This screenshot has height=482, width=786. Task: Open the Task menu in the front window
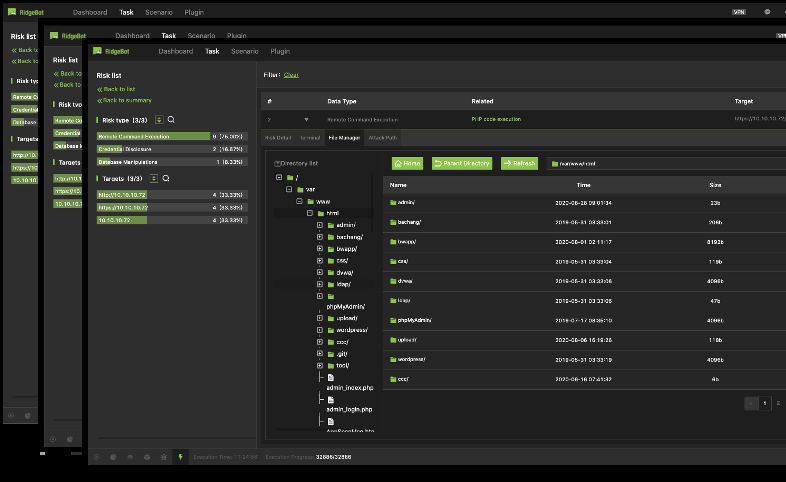pos(212,51)
